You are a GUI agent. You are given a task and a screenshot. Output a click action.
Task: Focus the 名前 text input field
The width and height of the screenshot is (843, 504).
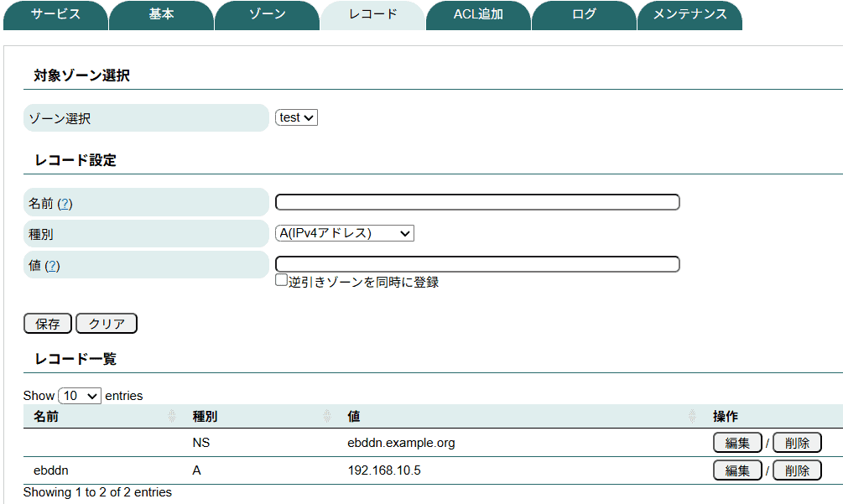coord(477,202)
